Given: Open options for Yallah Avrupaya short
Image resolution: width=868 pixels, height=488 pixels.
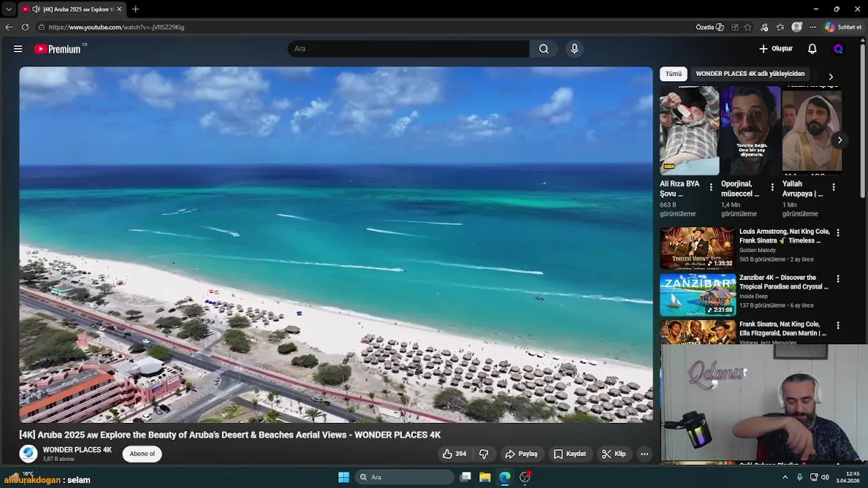Looking at the screenshot, I should [x=833, y=187].
